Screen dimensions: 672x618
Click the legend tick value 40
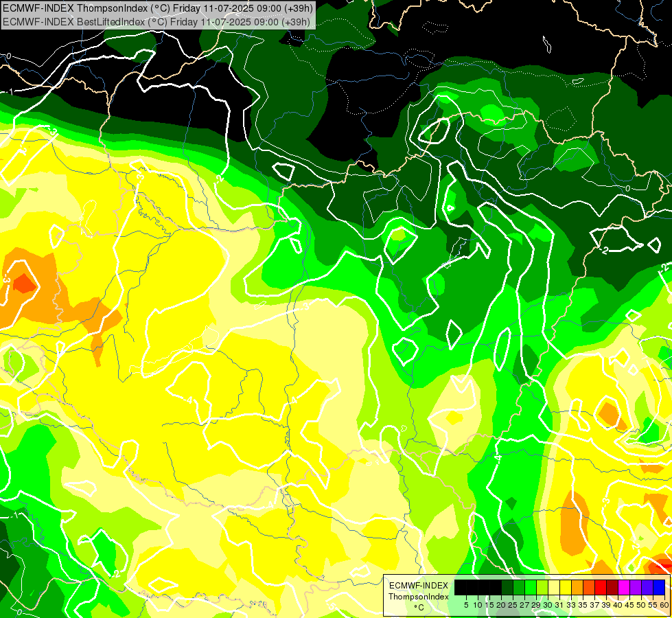pyautogui.click(x=618, y=605)
